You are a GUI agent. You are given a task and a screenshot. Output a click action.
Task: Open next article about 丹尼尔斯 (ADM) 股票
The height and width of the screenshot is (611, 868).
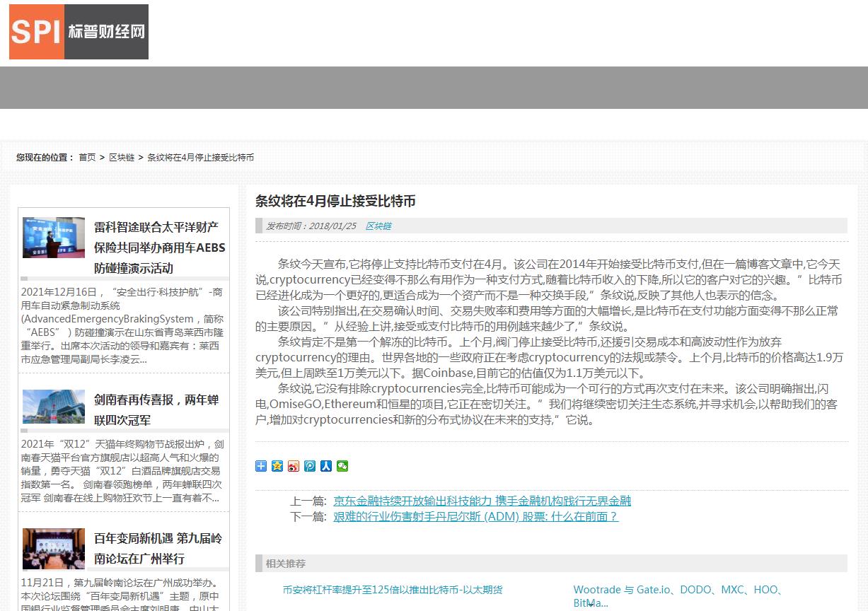[476, 516]
